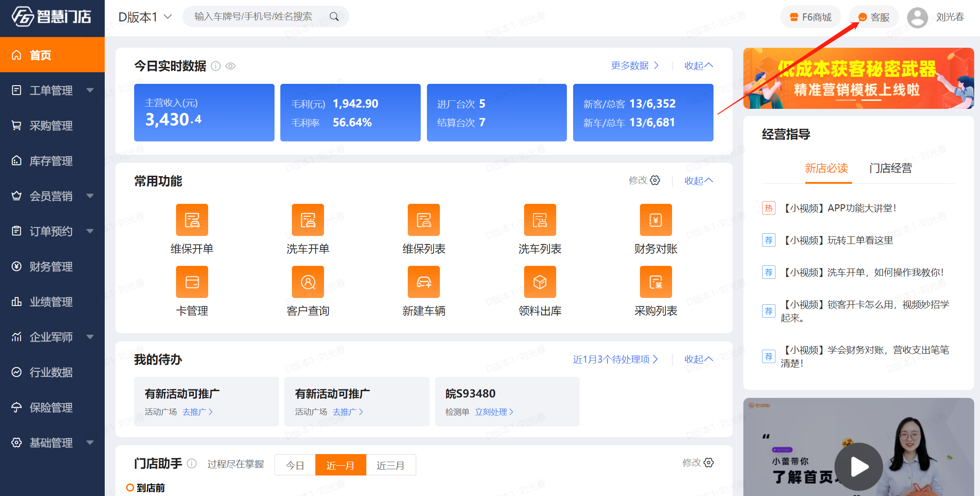This screenshot has height=496, width=980.
Task: Switch to 新店必读 tab
Action: coord(826,168)
